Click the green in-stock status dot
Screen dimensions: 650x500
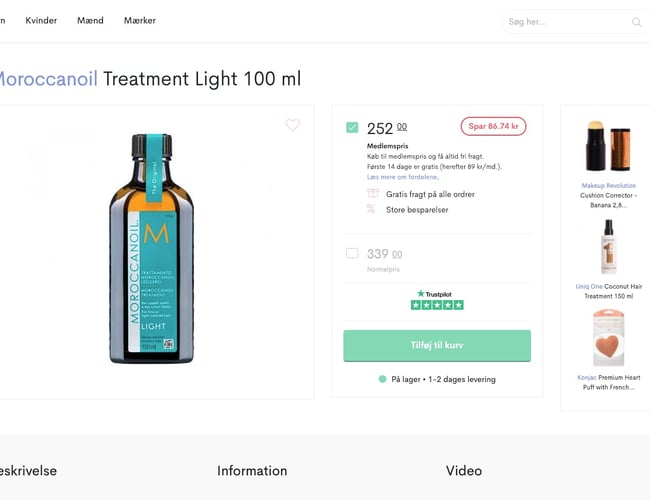383,379
